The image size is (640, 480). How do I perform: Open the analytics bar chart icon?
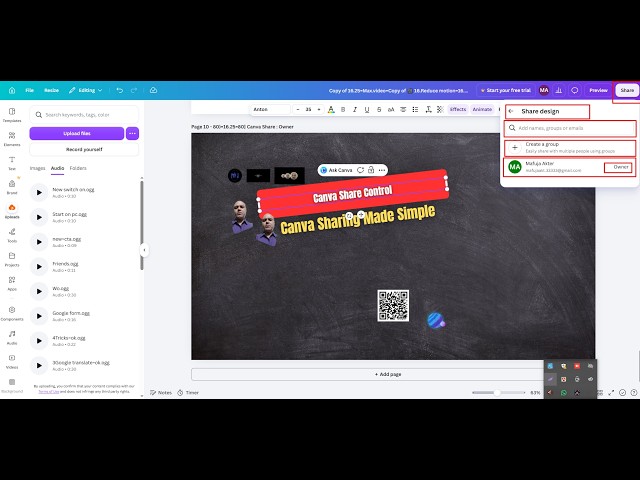559,90
